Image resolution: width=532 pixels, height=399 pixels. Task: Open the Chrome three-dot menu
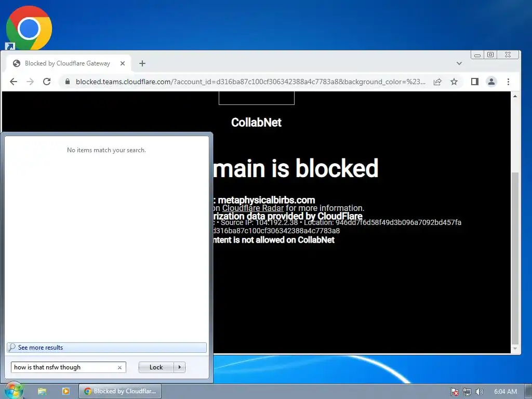(x=508, y=82)
